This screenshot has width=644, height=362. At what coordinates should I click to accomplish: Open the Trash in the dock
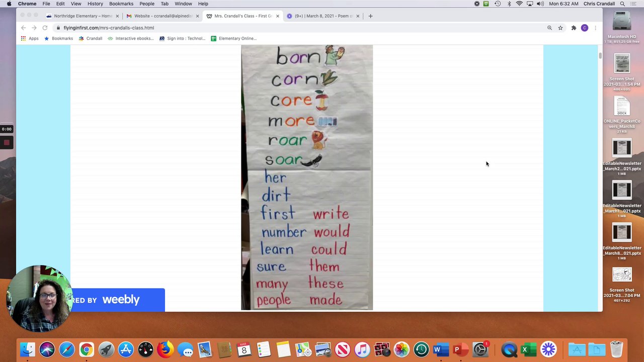click(616, 349)
